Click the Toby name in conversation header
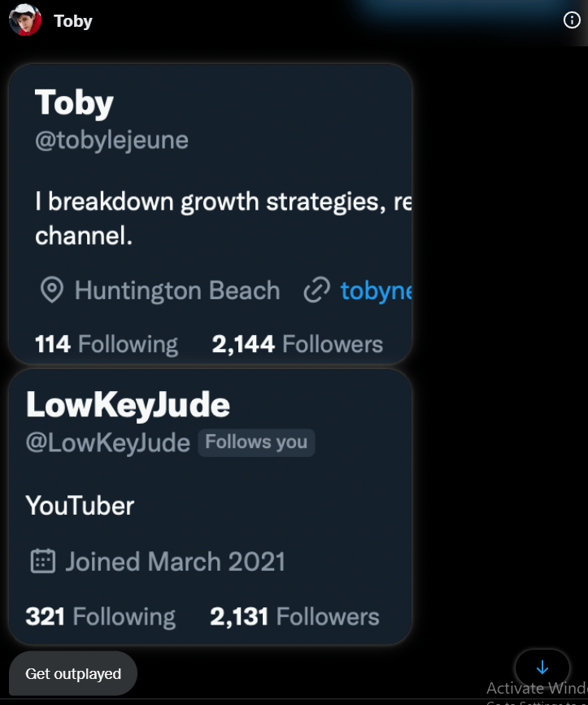Viewport: 588px width, 705px height. click(x=72, y=21)
